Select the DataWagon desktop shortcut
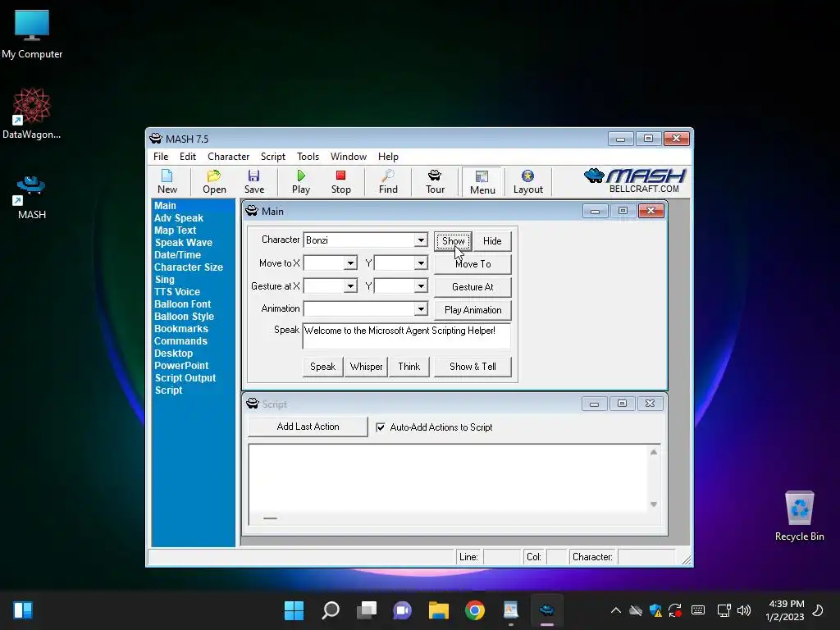 click(x=32, y=113)
